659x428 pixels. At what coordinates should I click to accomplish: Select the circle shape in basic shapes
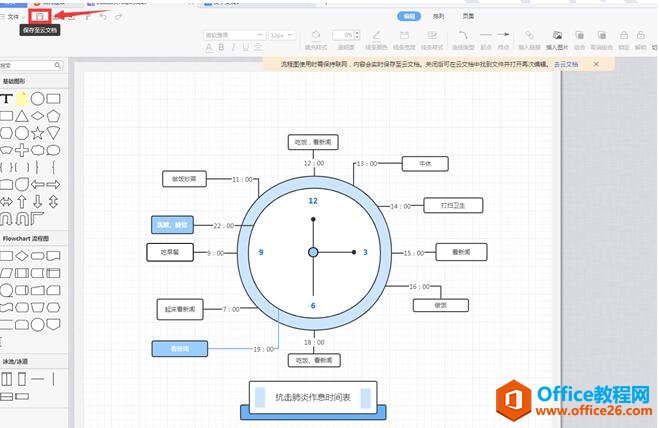(x=37, y=99)
